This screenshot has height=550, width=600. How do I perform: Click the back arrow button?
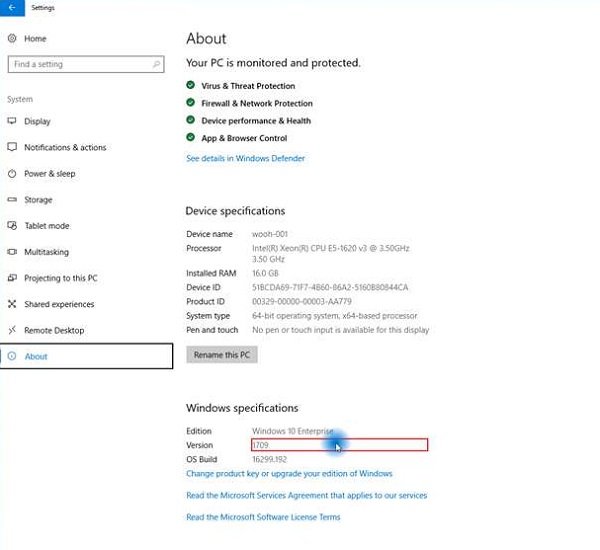coord(12,8)
